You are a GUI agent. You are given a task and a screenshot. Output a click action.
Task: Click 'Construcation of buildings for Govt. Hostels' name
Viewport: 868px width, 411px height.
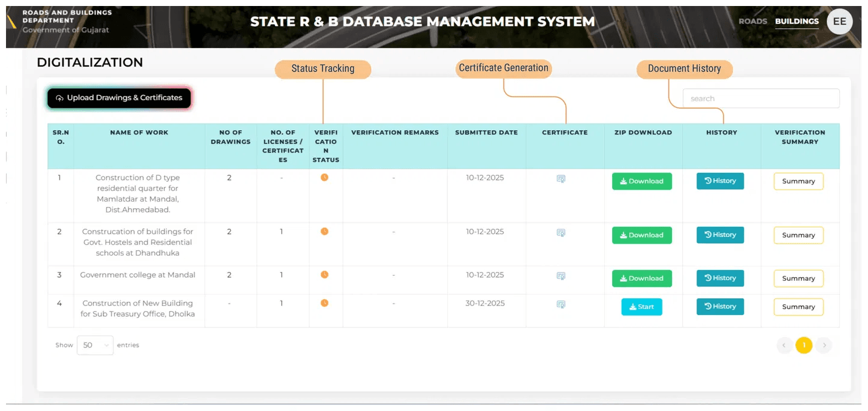coord(138,242)
